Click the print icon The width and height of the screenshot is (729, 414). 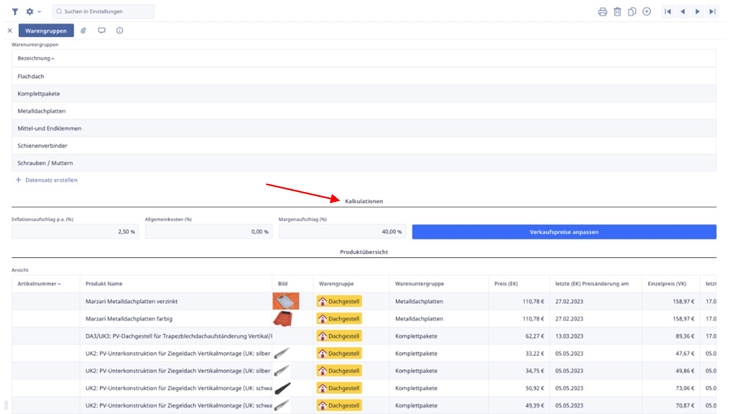pos(602,12)
